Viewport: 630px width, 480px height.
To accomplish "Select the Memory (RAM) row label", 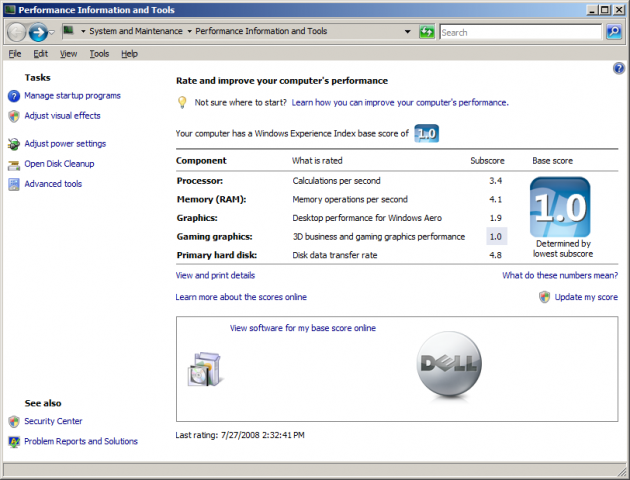I will pyautogui.click(x=211, y=199).
